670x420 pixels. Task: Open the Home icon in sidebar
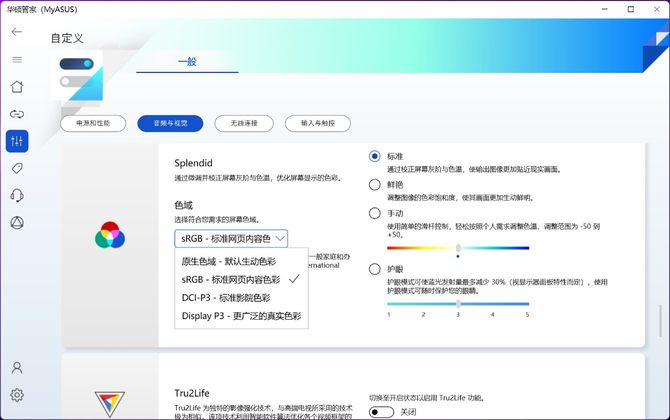click(17, 87)
